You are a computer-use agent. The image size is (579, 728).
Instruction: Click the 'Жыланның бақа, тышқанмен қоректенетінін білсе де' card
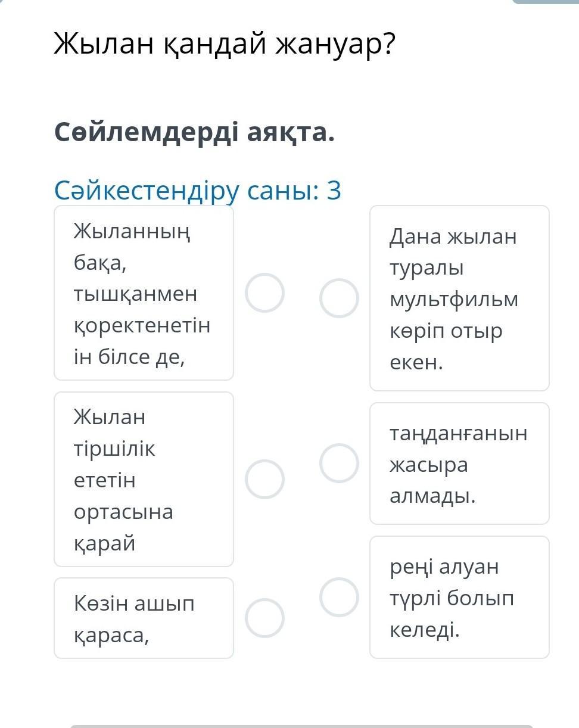tap(144, 293)
